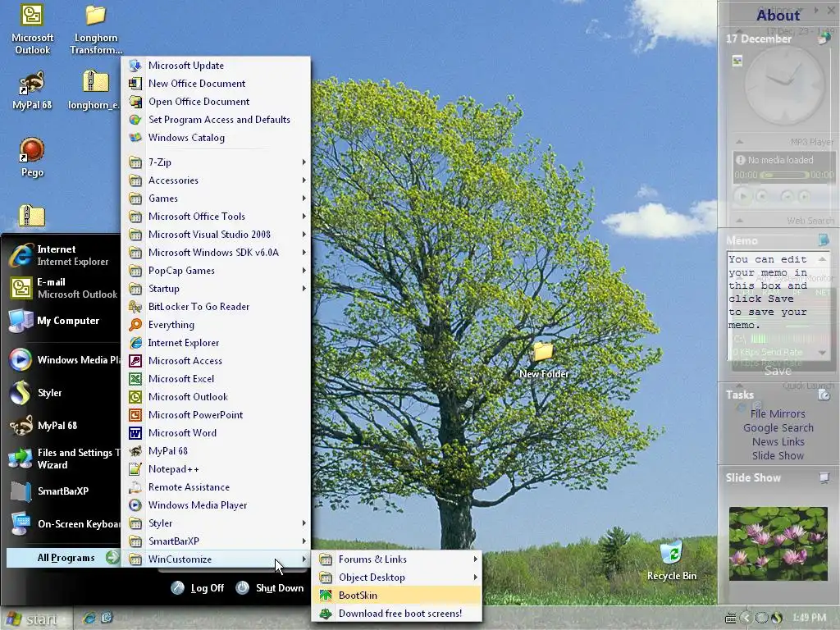Click Internet Explorer quick launch icon

click(89, 619)
